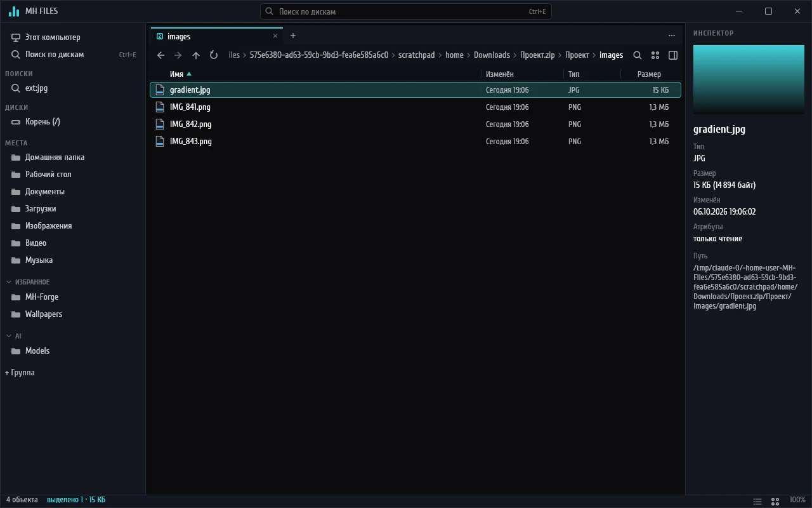812x508 pixels.
Task: Sort by the Имя column header
Action: (x=176, y=74)
